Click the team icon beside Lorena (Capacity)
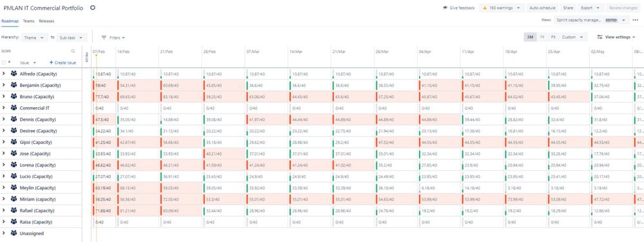644x242 pixels. [x=14, y=165]
